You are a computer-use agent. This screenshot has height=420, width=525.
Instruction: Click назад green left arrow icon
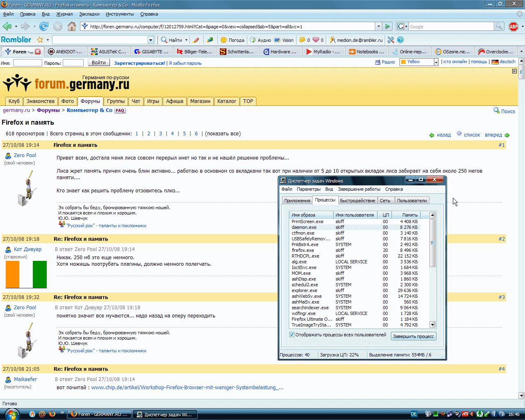431,135
